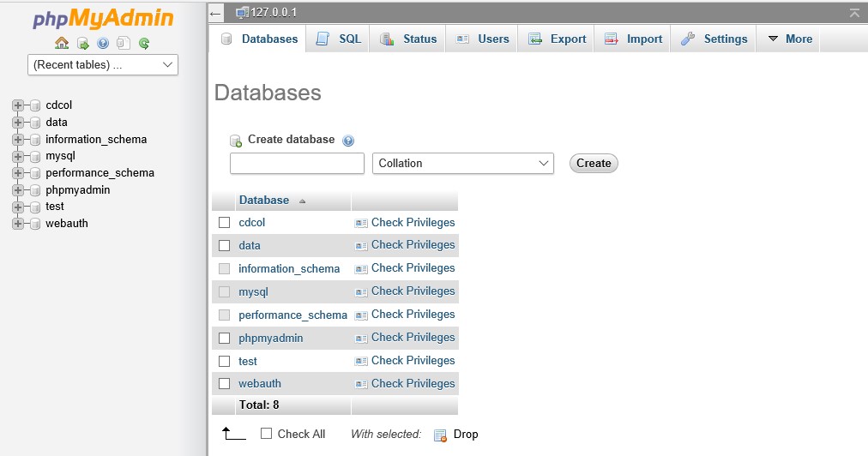Open the Recent tables dropdown
The height and width of the screenshot is (456, 868).
(x=103, y=64)
